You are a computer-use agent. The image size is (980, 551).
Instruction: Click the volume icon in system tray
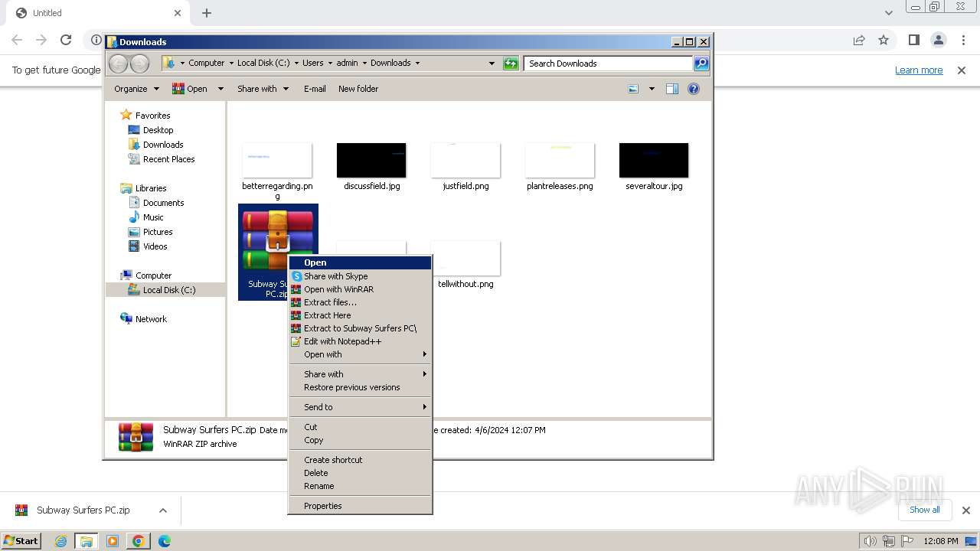coord(870,541)
